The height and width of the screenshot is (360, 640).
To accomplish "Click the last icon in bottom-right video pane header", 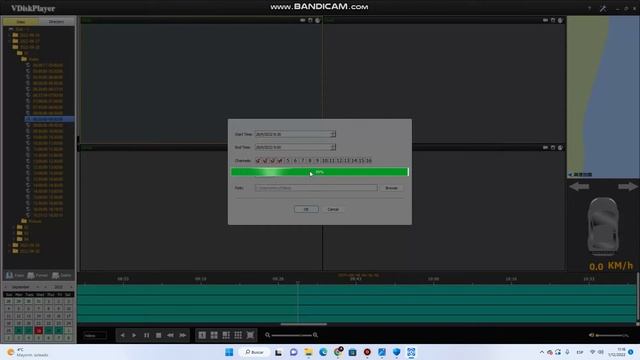I will [x=560, y=147].
